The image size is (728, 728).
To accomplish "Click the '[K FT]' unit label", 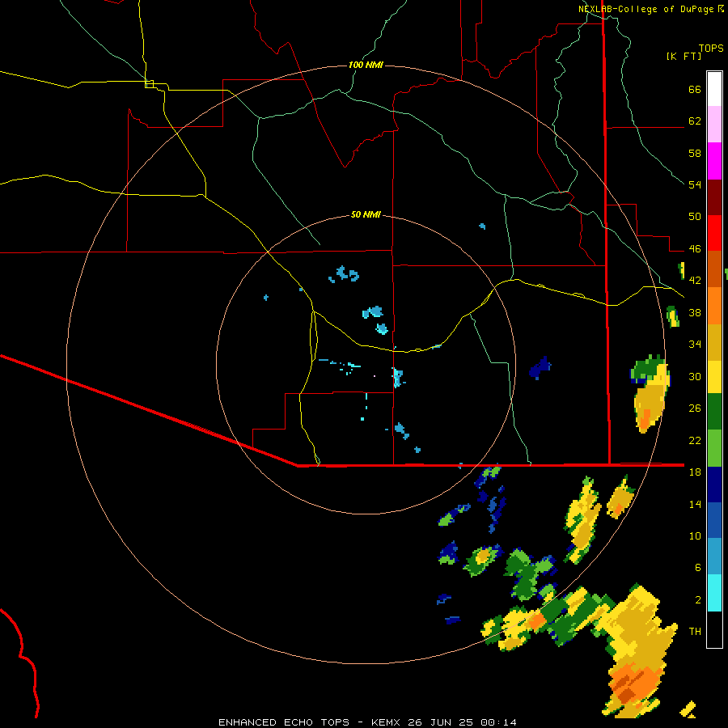I will (684, 56).
